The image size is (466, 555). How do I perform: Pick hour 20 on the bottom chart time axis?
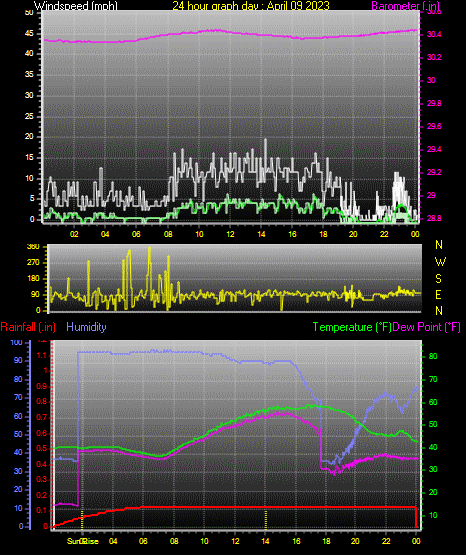[x=355, y=541]
